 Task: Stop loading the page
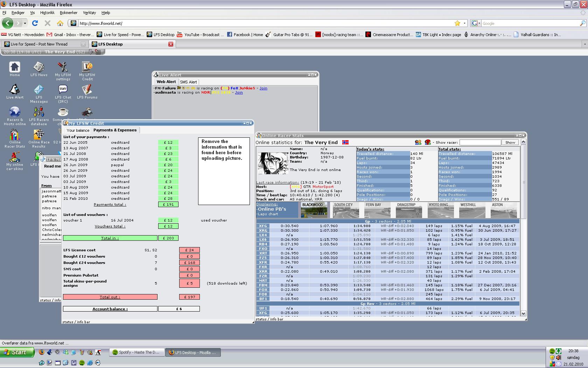48,23
